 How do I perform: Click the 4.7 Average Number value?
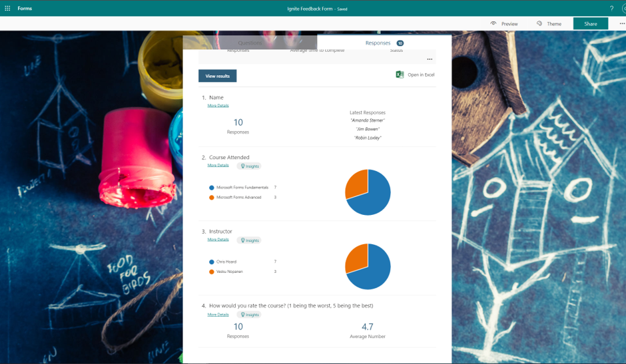coord(368,327)
